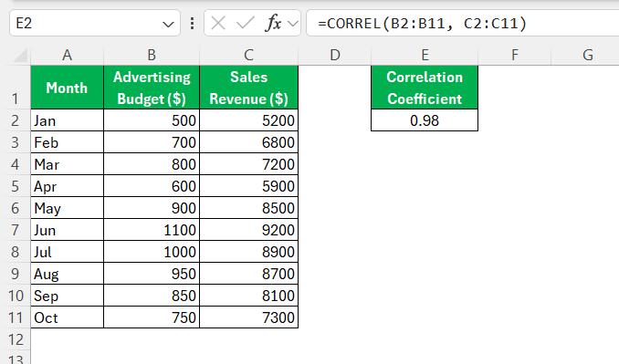Click budget cell with value 950

(152, 274)
